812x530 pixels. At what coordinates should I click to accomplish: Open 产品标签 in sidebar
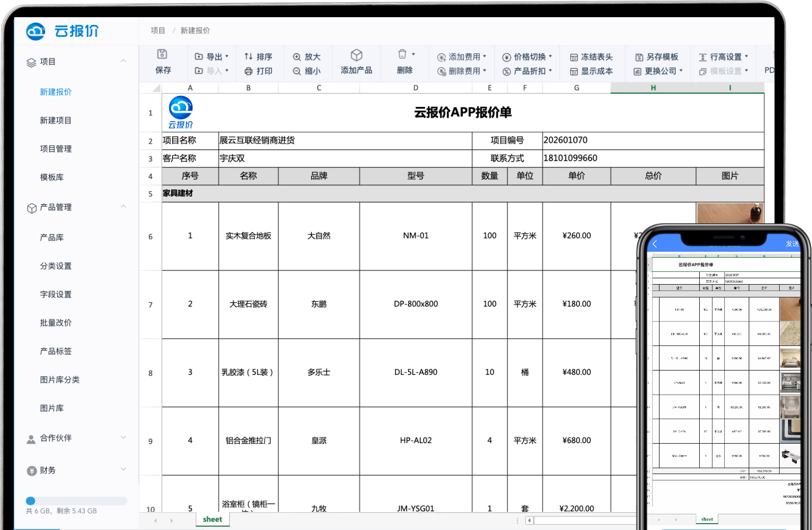[56, 351]
